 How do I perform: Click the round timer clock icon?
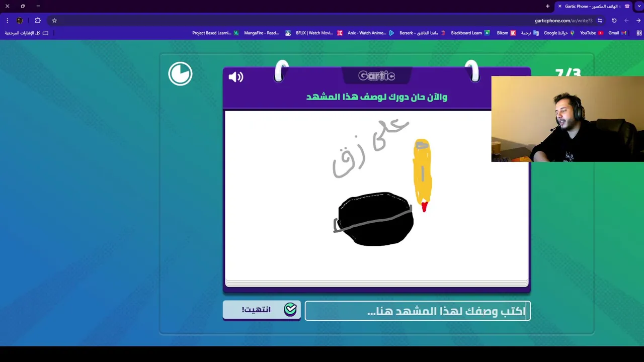point(180,74)
